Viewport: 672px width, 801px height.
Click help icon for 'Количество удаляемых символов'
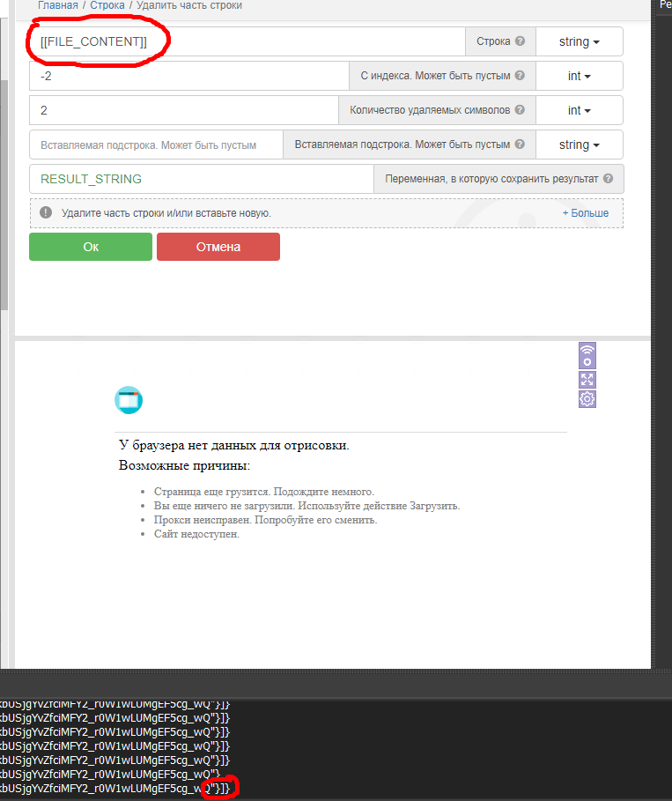click(x=520, y=110)
